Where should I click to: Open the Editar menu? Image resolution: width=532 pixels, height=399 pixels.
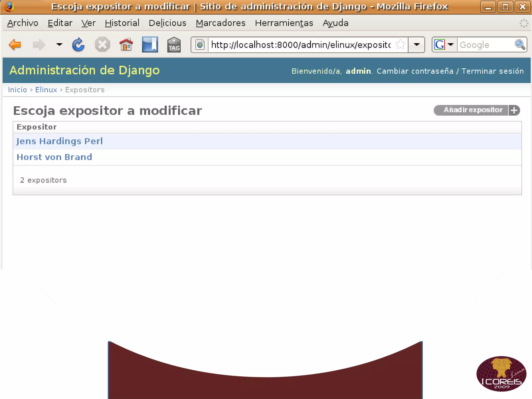(x=60, y=23)
